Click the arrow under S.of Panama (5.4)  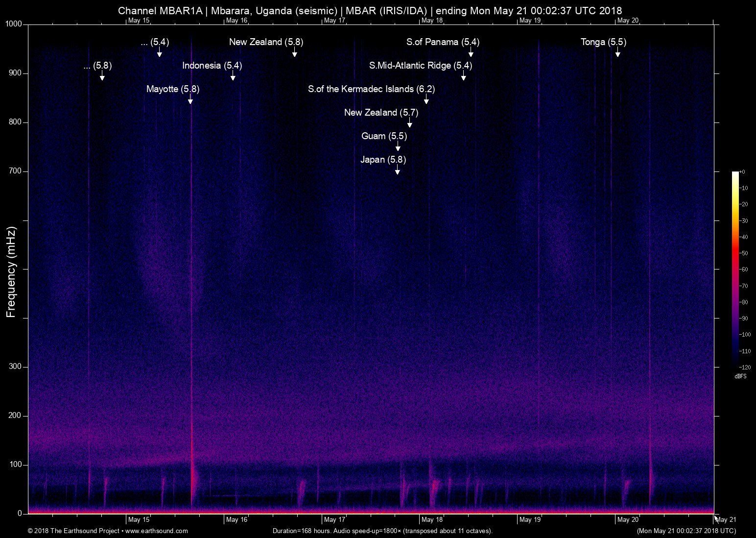point(471,53)
